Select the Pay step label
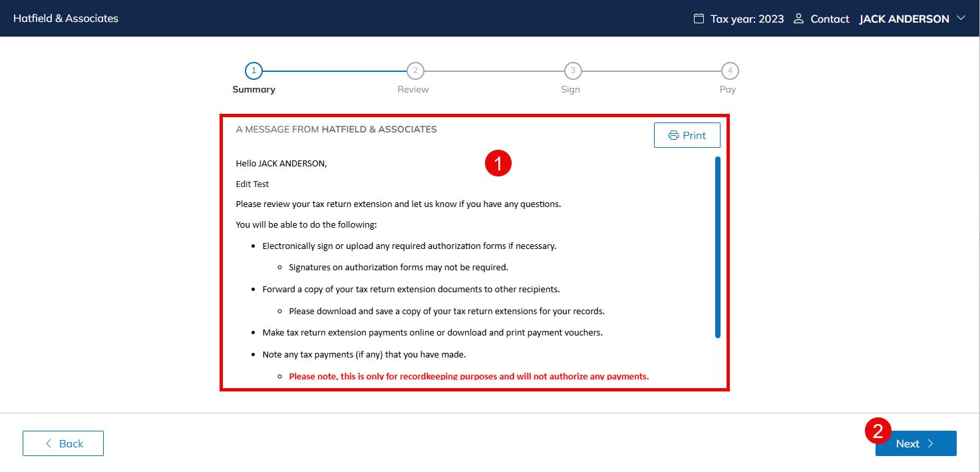Image resolution: width=980 pixels, height=472 pixels. pos(728,89)
